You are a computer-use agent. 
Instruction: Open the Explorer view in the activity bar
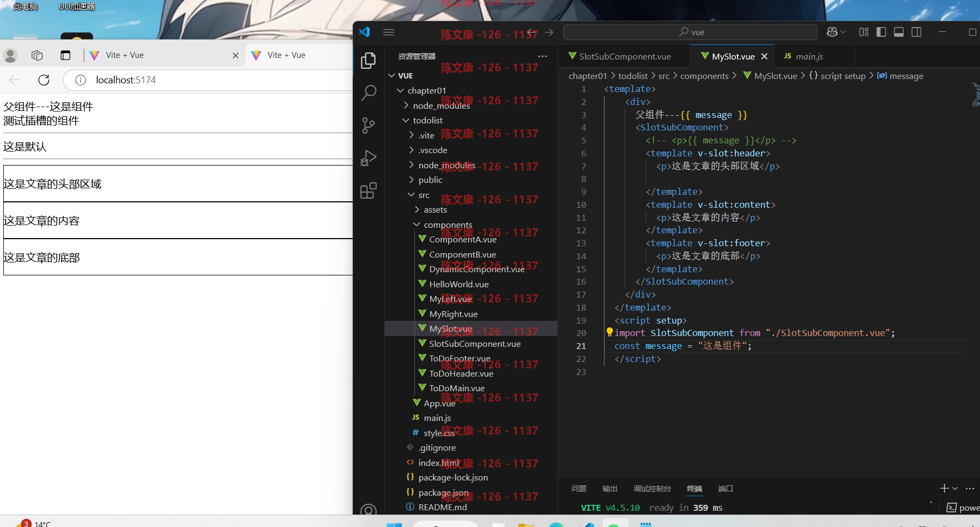[x=369, y=60]
